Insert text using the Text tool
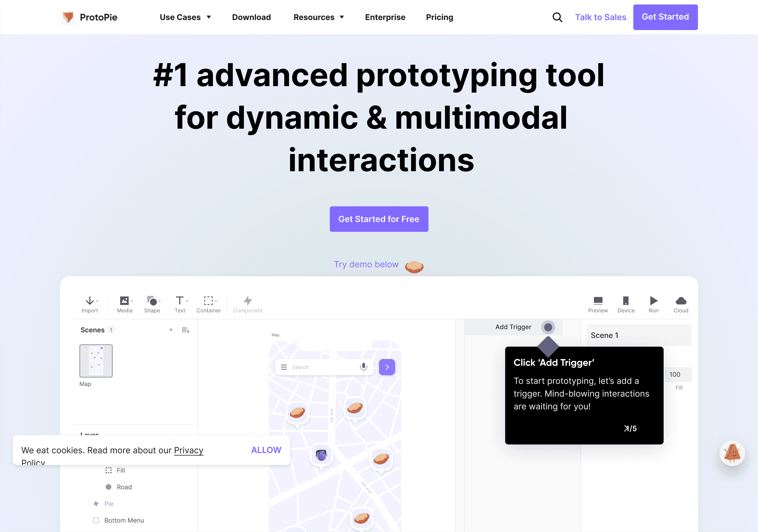Screen dimensions: 758x532 click(180, 303)
